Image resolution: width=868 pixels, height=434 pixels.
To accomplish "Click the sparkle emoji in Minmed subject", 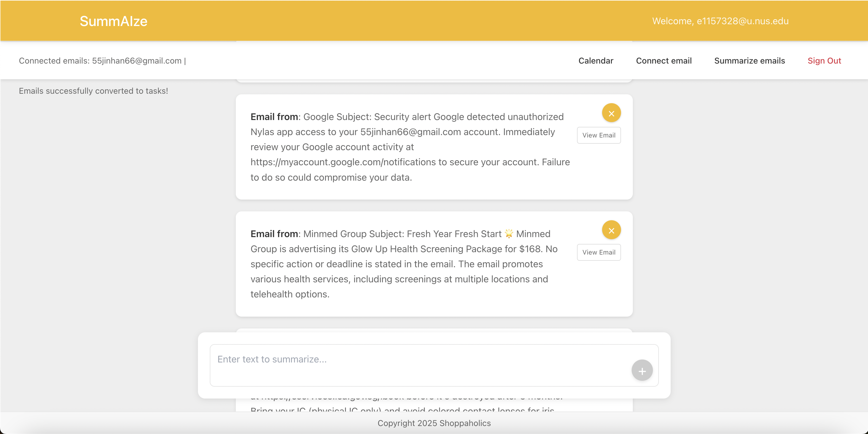I will (508, 234).
